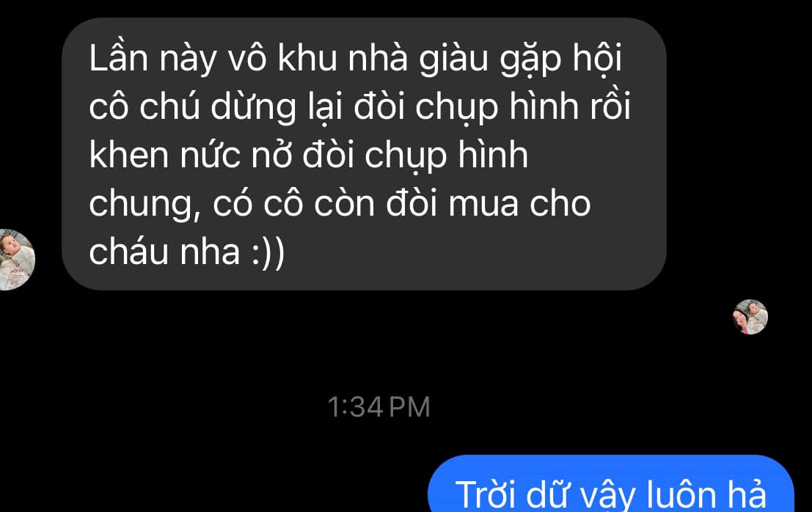Click the word 'giàu' in first line

453,59
